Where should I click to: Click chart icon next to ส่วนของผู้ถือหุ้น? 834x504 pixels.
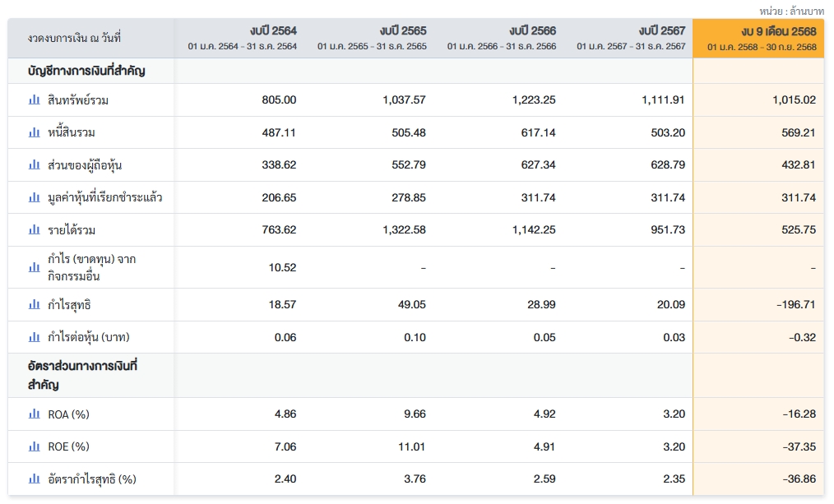[34, 165]
